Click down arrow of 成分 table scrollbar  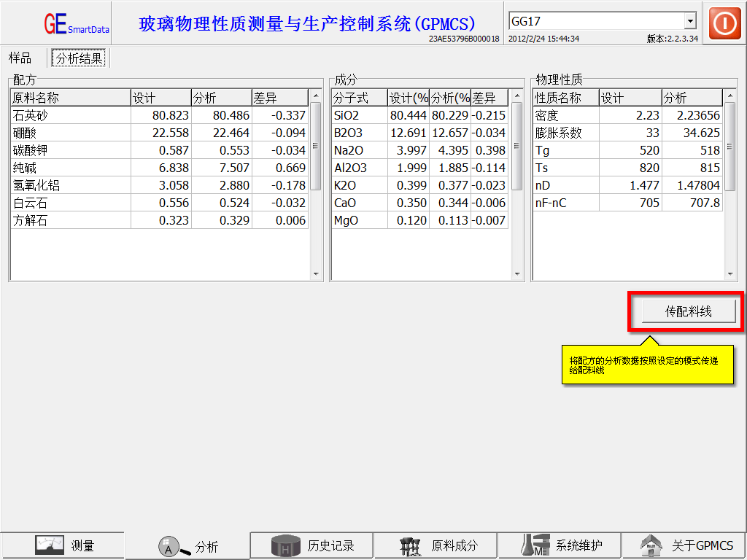[517, 274]
